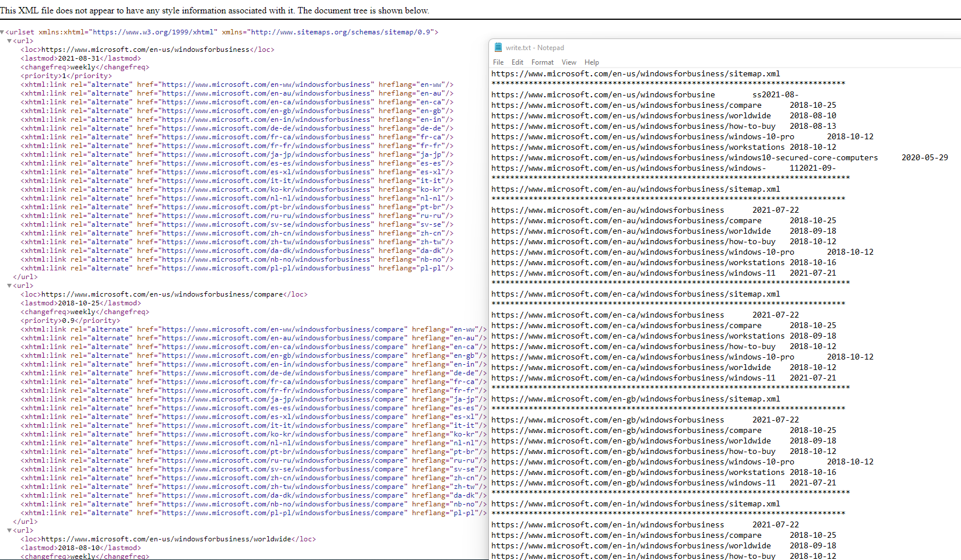Click the en-ca workstations line in Notepad
The height and width of the screenshot is (560, 961).
coord(664,336)
